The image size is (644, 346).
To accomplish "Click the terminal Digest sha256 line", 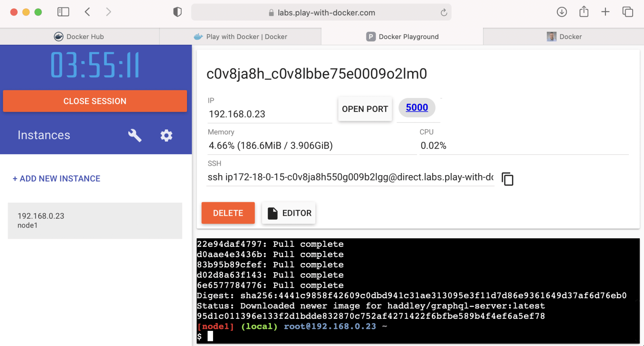I will 412,295.
